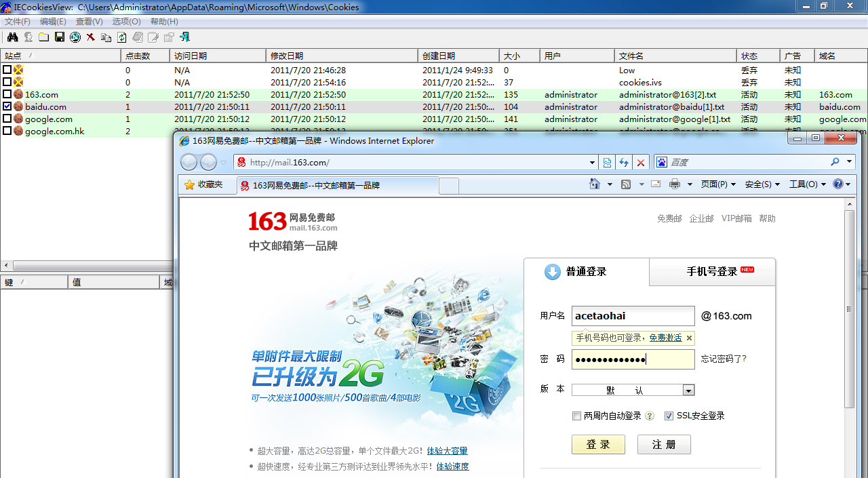
Task: Click the green question mark beside auto-login
Action: click(x=650, y=416)
